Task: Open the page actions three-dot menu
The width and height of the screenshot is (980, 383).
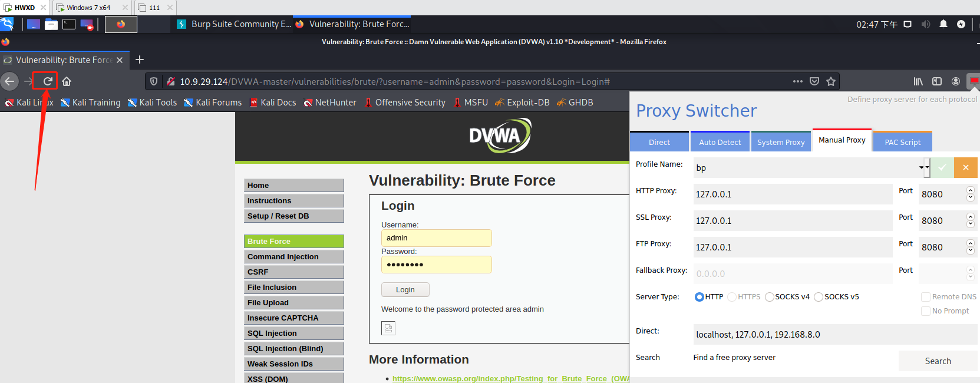Action: 798,81
